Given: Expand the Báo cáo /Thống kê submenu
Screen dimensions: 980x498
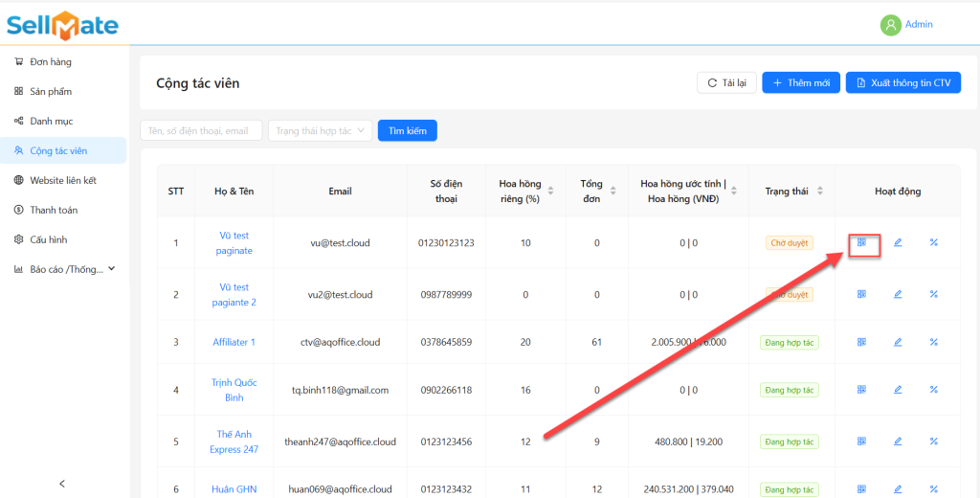Looking at the screenshot, I should click(65, 269).
